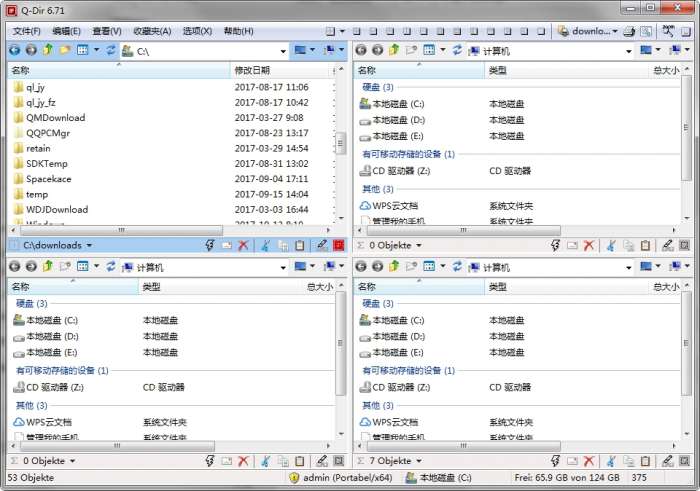
Task: Expand the C:\ address bar dropdown
Action: pyautogui.click(x=283, y=51)
